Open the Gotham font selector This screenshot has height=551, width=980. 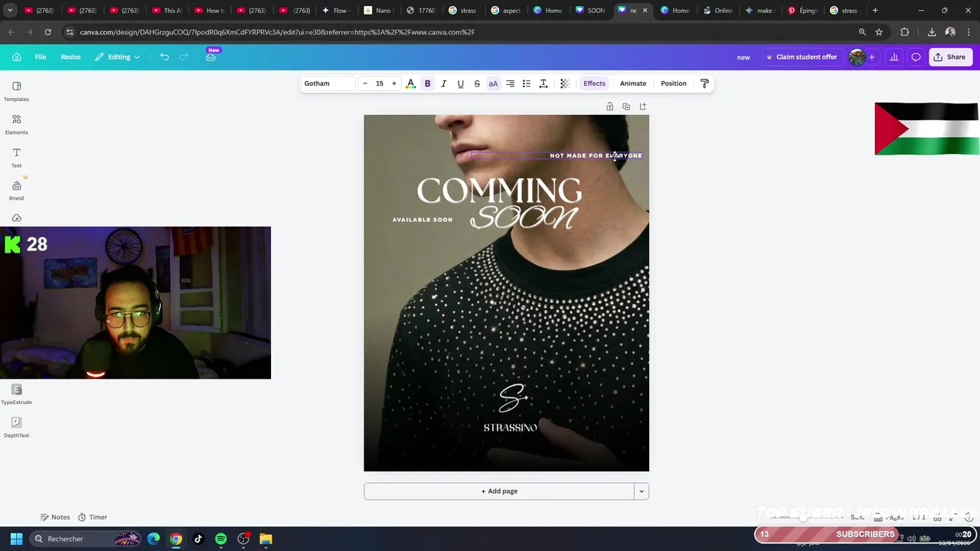click(328, 83)
